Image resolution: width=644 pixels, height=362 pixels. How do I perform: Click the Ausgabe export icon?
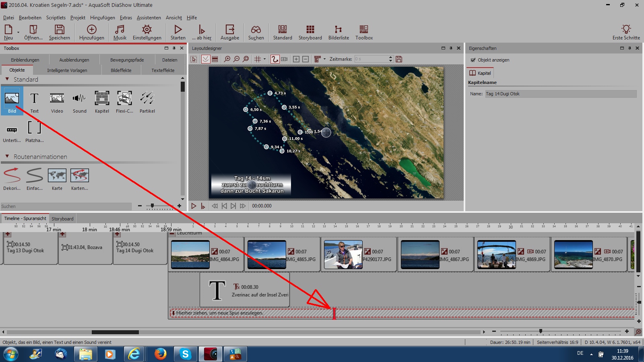[x=230, y=32]
